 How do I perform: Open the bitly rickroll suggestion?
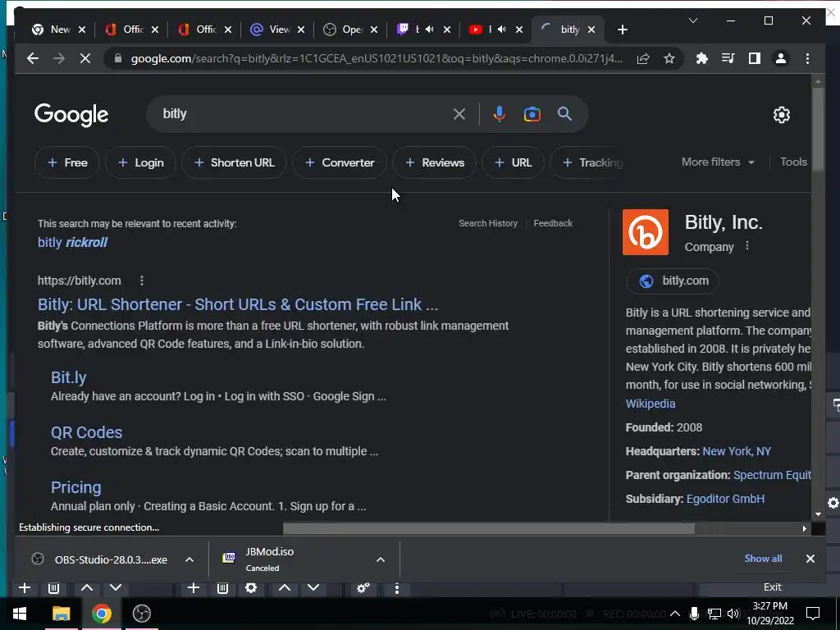pos(72,242)
